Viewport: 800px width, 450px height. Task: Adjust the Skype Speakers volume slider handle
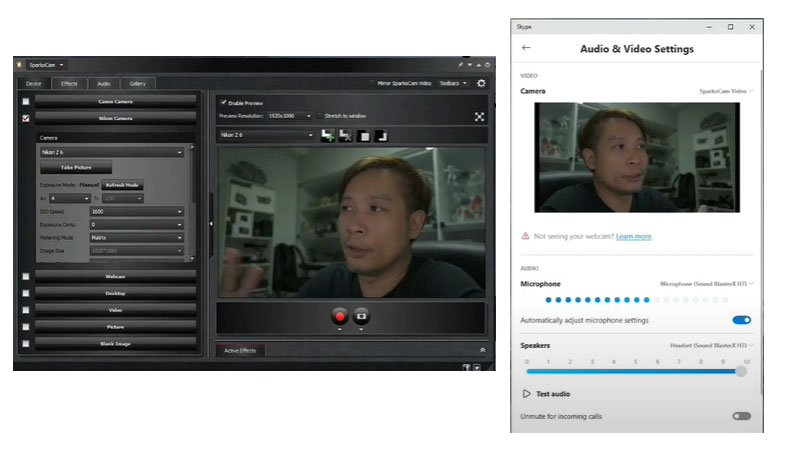point(741,371)
